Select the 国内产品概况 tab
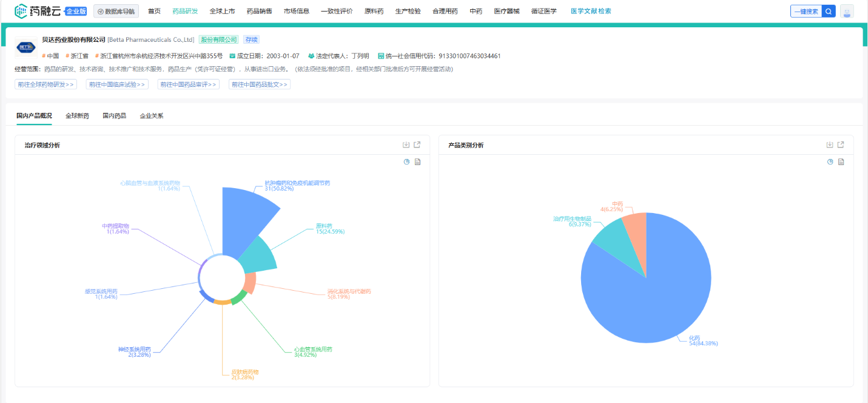This screenshot has height=403, width=868. click(x=34, y=115)
